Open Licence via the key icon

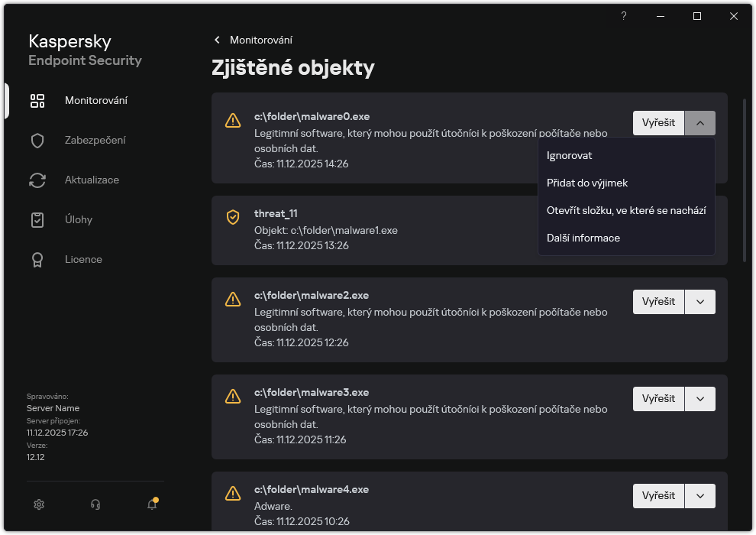[37, 259]
